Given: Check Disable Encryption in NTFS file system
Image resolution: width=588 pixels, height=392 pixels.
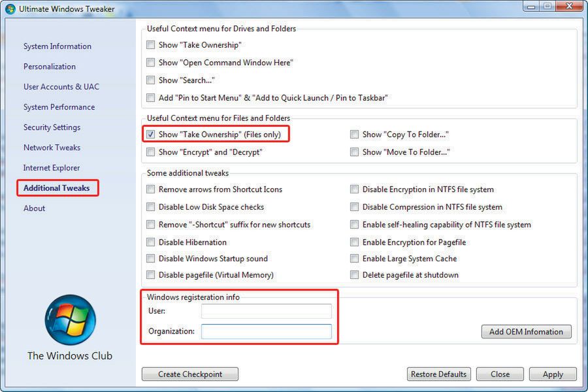Looking at the screenshot, I should [x=354, y=189].
